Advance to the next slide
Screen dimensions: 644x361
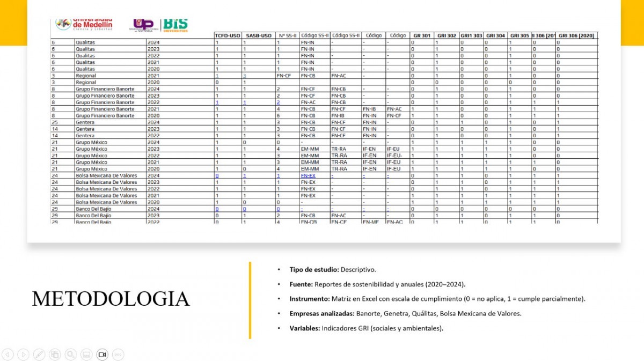[x=23, y=354]
